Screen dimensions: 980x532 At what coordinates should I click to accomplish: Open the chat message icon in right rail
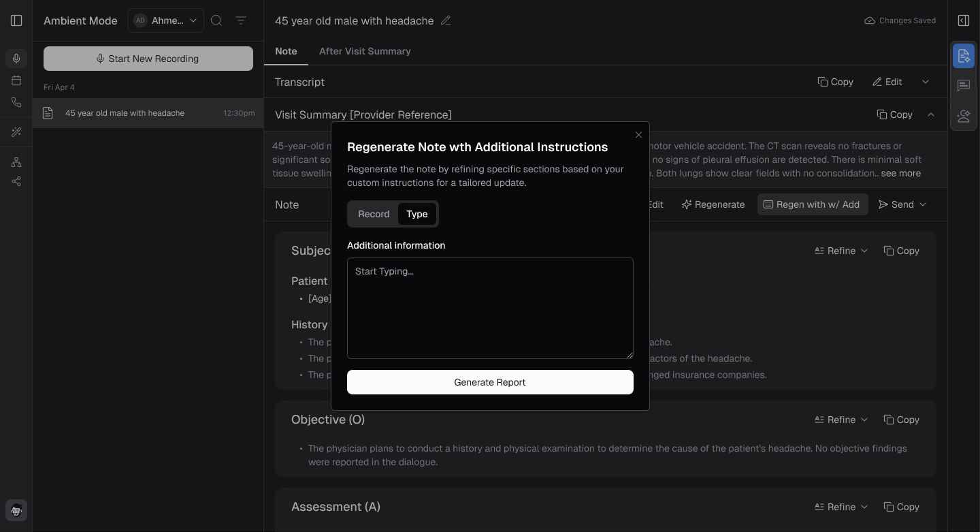click(x=964, y=86)
